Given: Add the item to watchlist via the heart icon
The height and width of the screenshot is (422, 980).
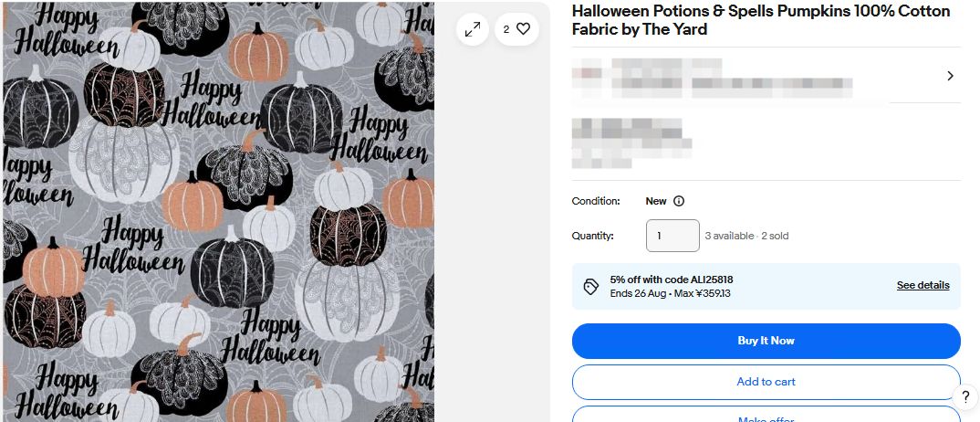Looking at the screenshot, I should pos(516,29).
